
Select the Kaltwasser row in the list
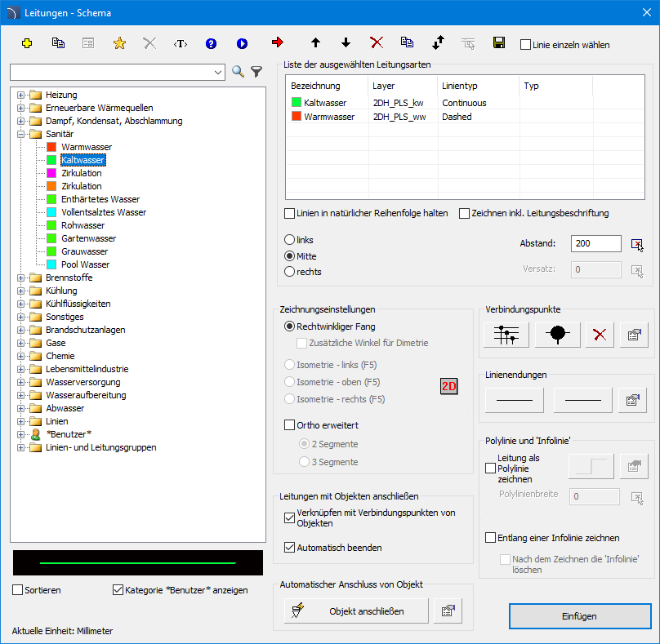point(325,103)
